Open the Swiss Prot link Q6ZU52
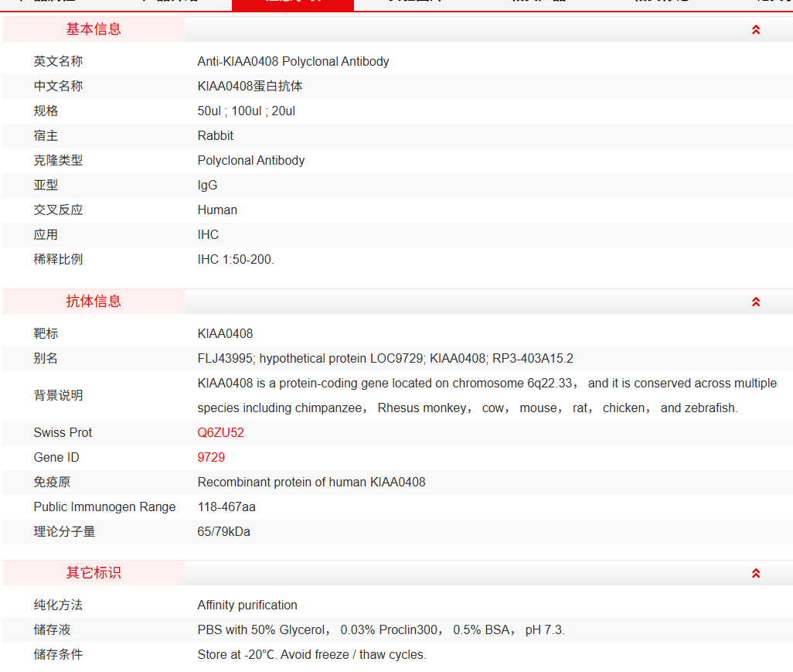 pos(220,433)
